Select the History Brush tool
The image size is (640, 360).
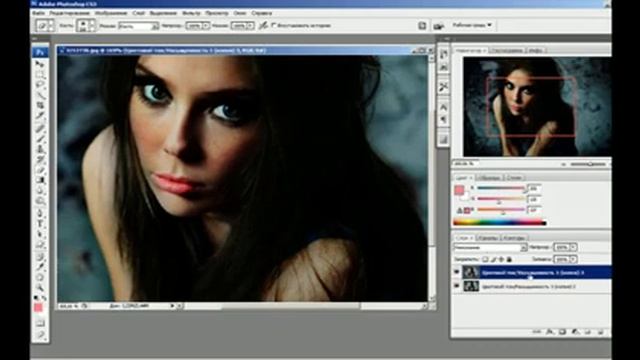click(x=40, y=159)
